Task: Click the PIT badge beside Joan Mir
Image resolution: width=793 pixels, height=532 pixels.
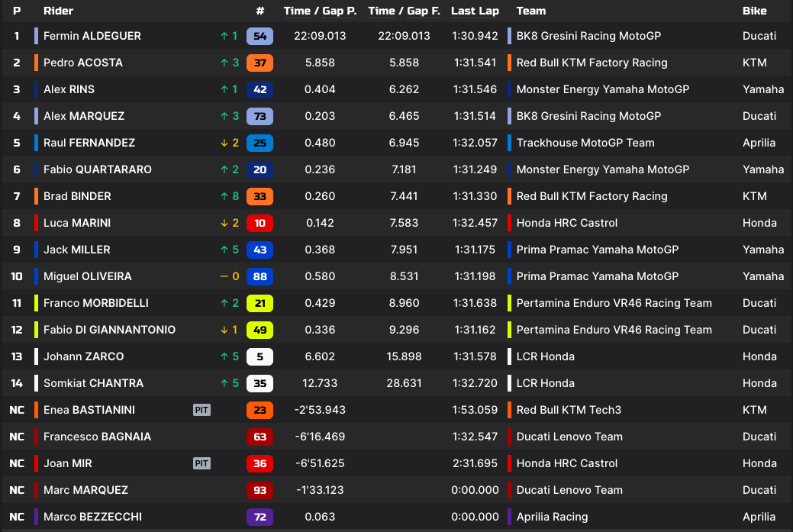Action: [x=201, y=463]
